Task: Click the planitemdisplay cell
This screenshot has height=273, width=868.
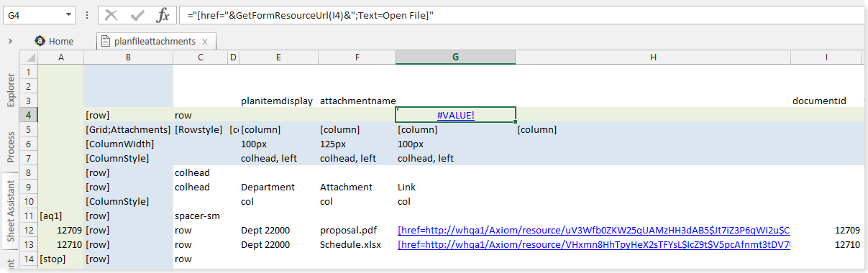Action: (278, 101)
